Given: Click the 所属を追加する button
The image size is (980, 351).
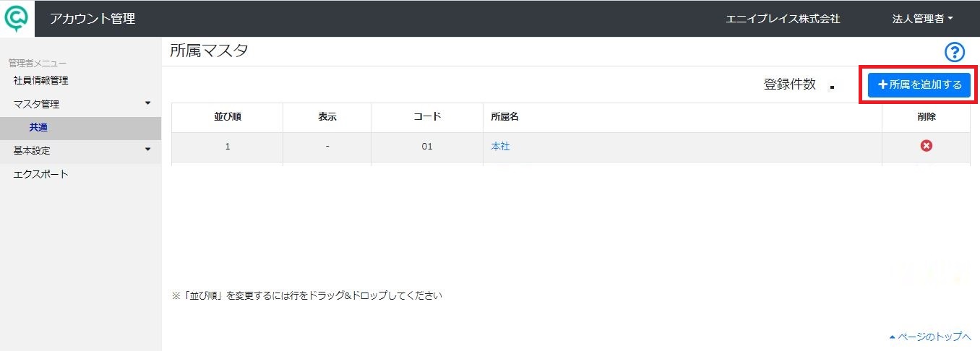Looking at the screenshot, I should 919,84.
